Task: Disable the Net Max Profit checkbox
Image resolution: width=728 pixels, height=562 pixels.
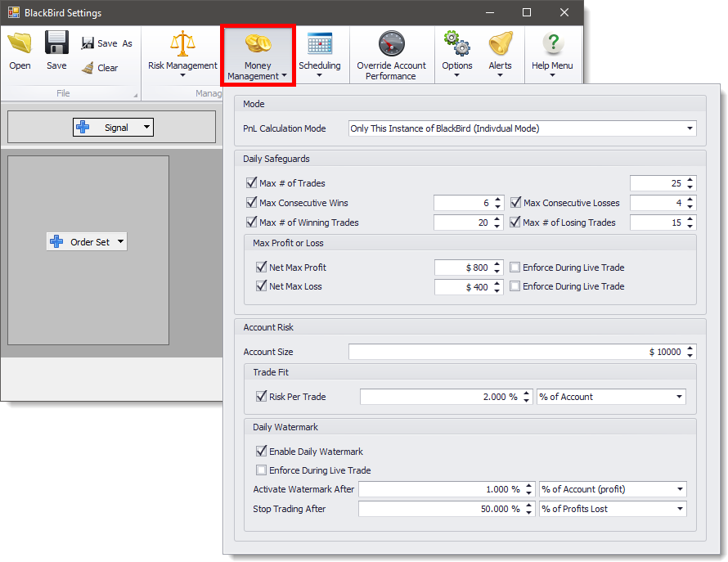Action: tap(262, 267)
